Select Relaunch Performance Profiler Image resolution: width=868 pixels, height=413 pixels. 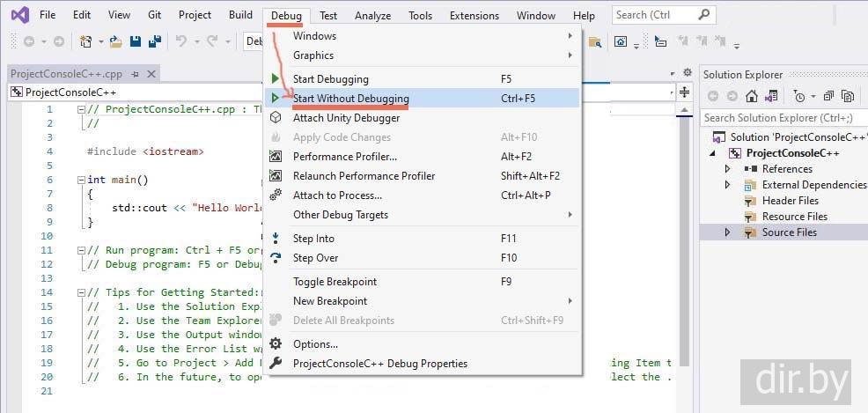[x=423, y=176]
